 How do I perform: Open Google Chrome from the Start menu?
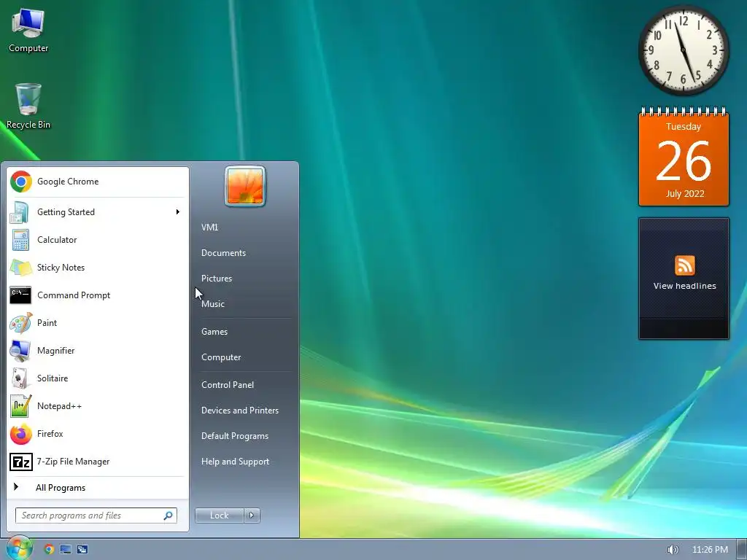[97, 182]
